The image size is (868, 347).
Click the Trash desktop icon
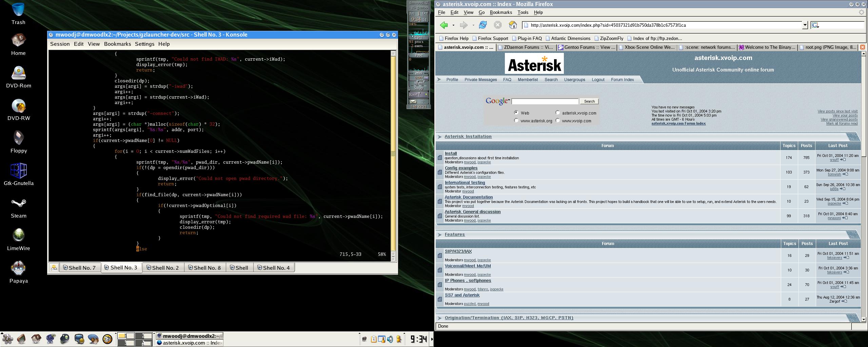(x=18, y=10)
